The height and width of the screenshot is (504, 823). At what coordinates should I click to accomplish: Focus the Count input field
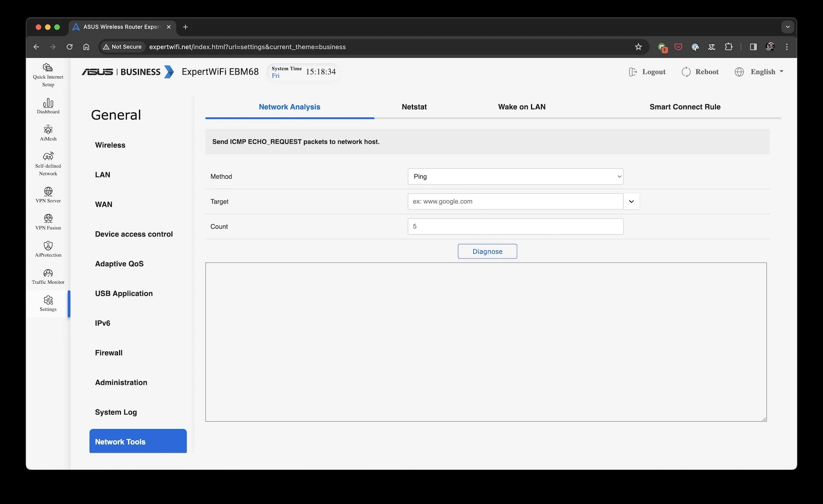tap(515, 227)
